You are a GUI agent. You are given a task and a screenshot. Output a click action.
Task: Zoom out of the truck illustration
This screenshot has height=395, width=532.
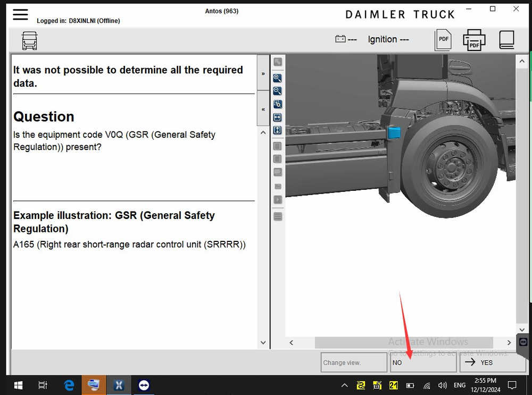tap(277, 91)
